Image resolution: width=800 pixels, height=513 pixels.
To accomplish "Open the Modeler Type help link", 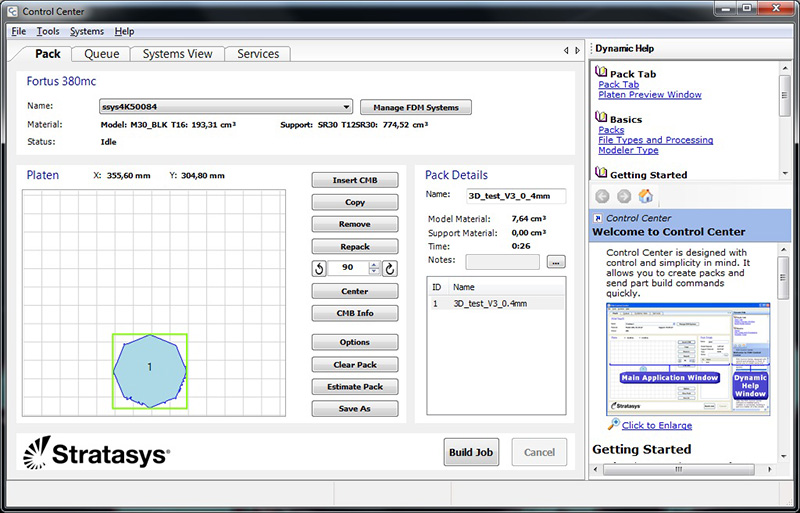I will pos(628,151).
